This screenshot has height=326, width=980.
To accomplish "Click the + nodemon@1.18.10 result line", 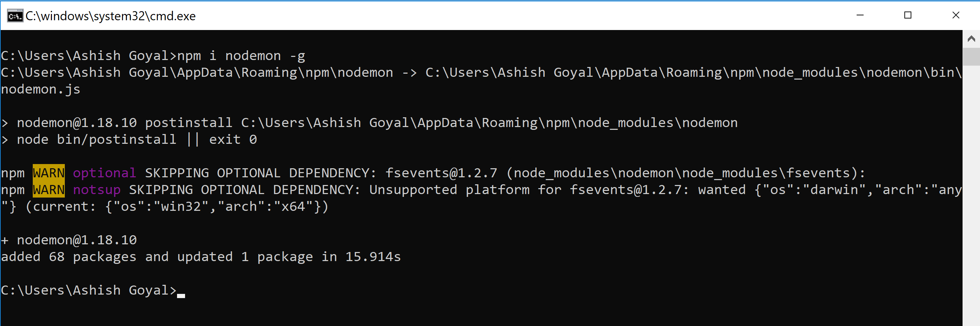I will click(69, 240).
